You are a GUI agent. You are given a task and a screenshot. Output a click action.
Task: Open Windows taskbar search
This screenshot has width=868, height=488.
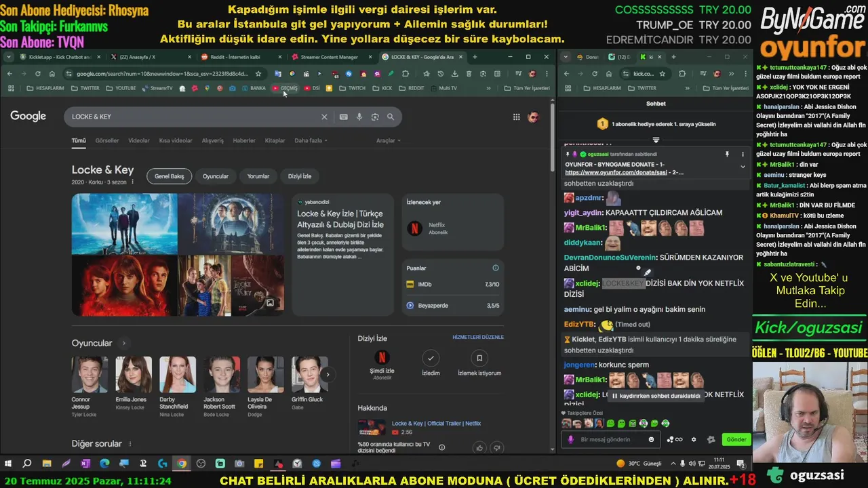pos(27,464)
